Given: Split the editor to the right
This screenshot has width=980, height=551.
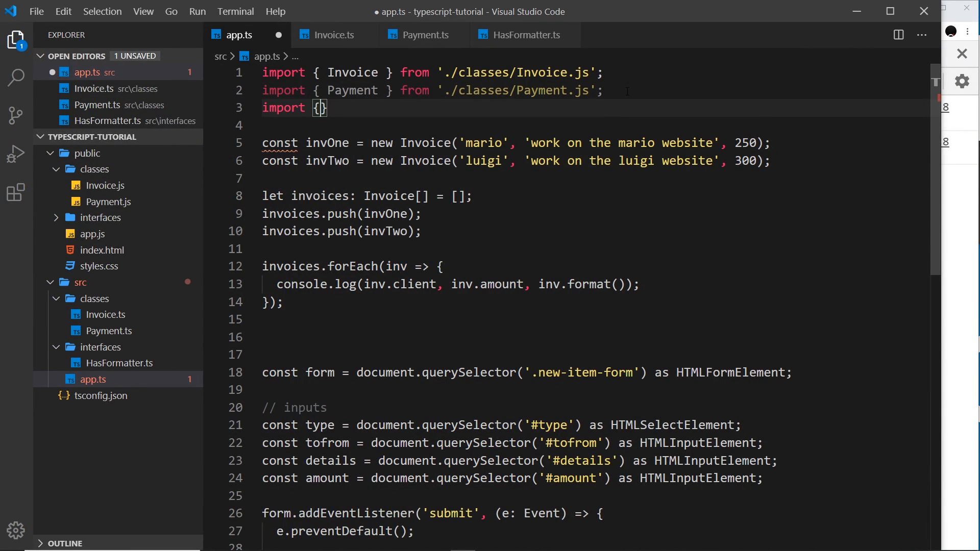Looking at the screenshot, I should [898, 35].
